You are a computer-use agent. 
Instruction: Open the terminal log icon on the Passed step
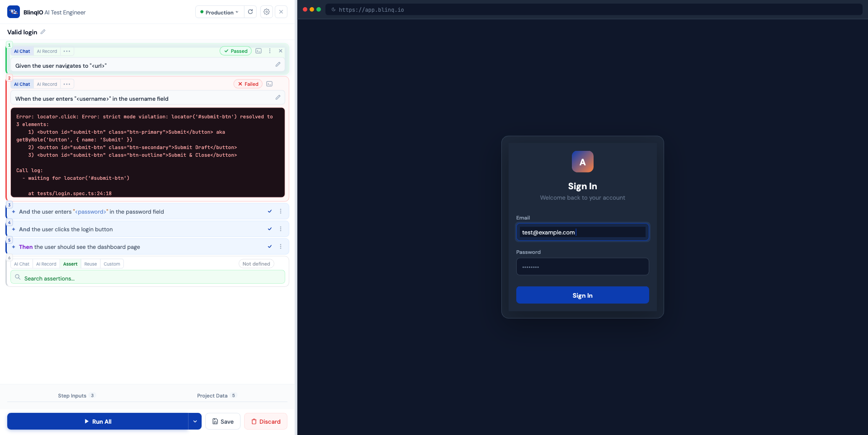tap(259, 51)
